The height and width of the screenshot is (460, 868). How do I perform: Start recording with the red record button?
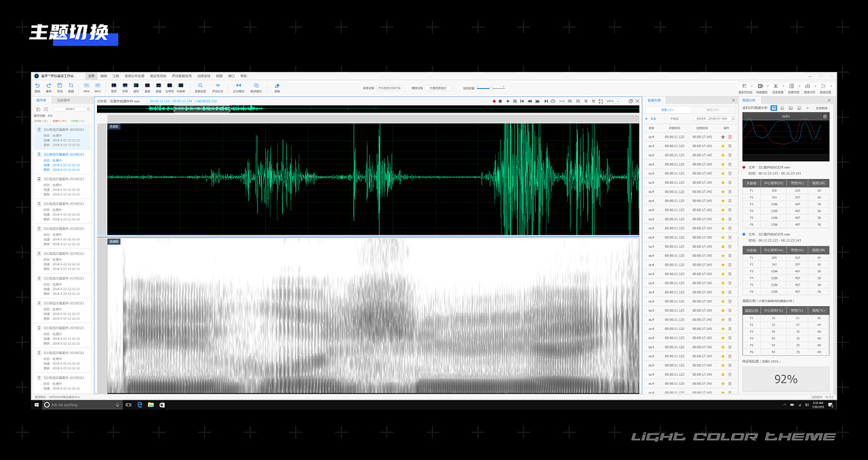494,101
